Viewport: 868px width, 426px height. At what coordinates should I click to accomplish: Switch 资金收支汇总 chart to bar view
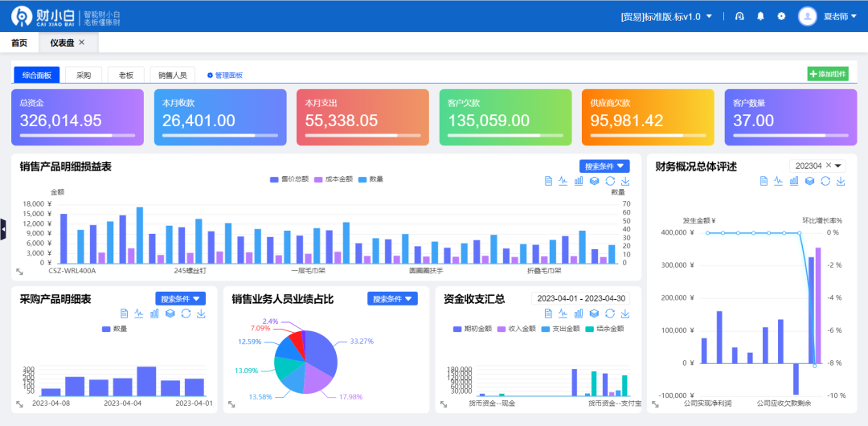point(579,313)
